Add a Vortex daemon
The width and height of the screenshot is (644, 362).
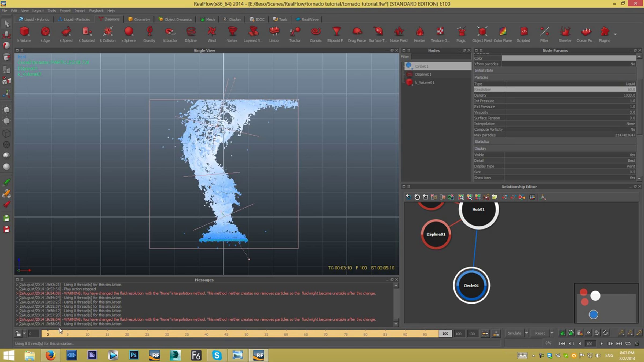[x=232, y=34]
